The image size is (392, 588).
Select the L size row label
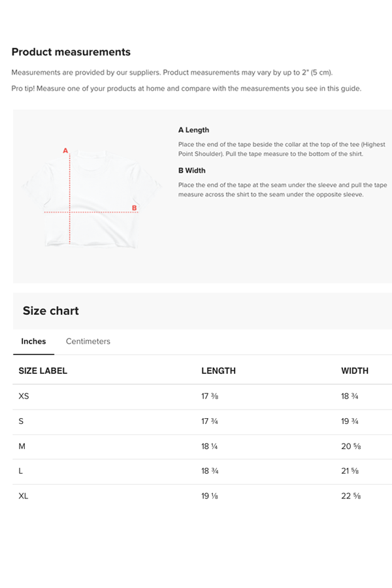[21, 471]
